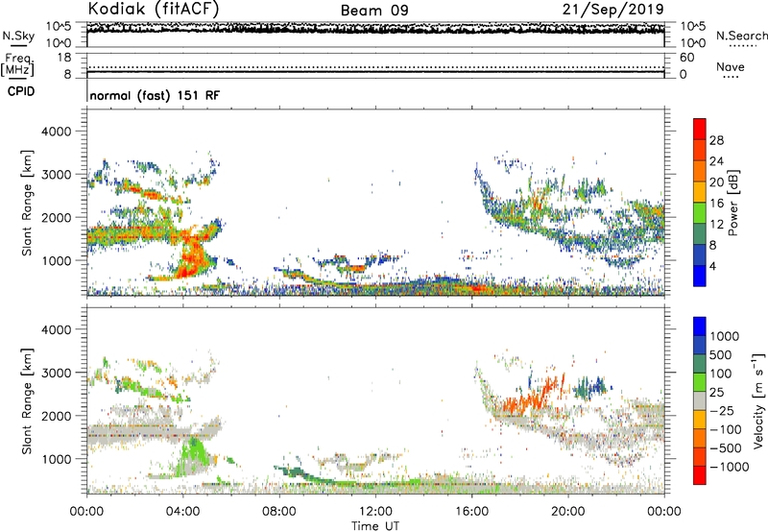Select the Beam 09 heading
The width and height of the screenshot is (768, 532).
coord(374,11)
